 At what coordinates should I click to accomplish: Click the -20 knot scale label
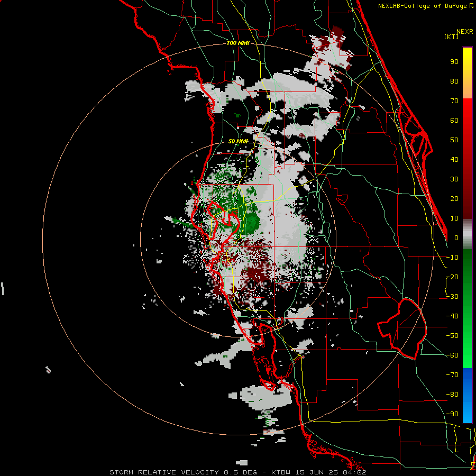[x=452, y=277]
